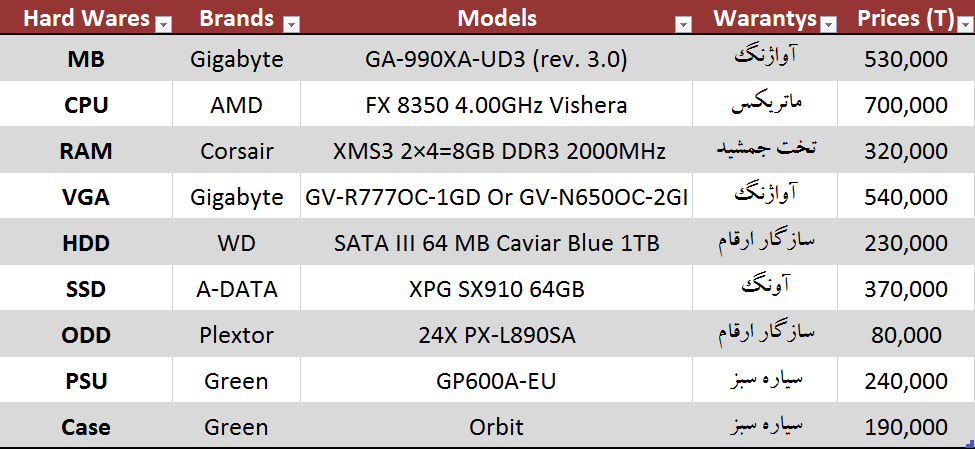975x449 pixels.
Task: Click the 700,000 price cell
Action: (x=906, y=105)
